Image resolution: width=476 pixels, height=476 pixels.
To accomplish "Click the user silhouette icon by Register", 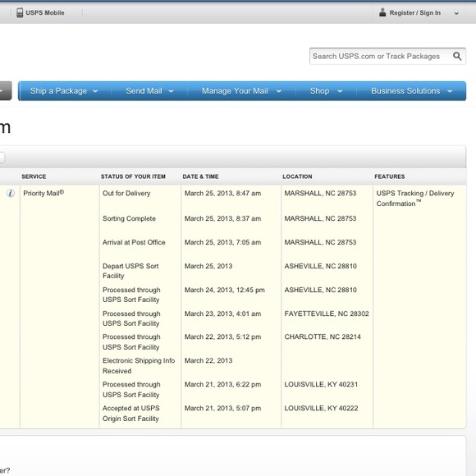I will [382, 12].
